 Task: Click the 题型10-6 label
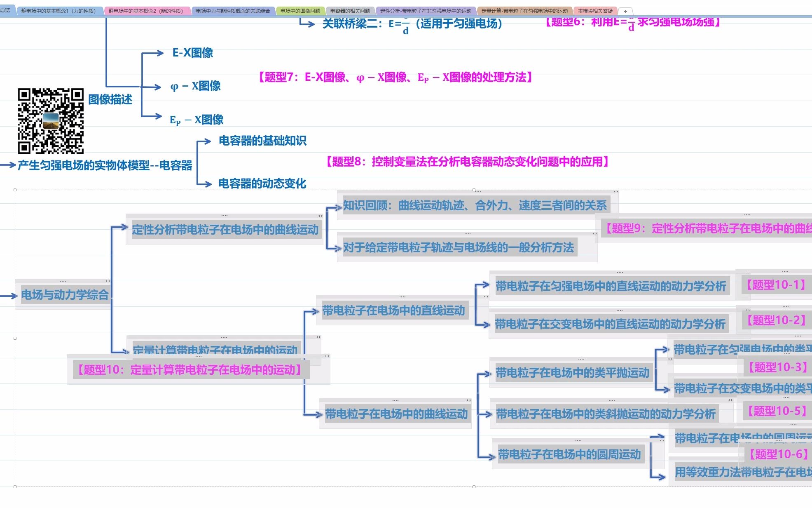(x=778, y=454)
